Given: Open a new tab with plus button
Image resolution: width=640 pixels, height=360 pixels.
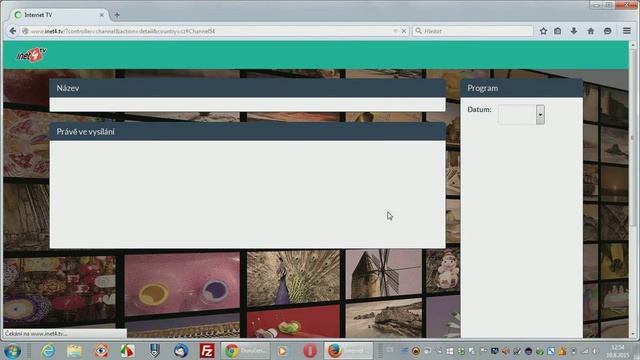Looking at the screenshot, I should pos(117,15).
